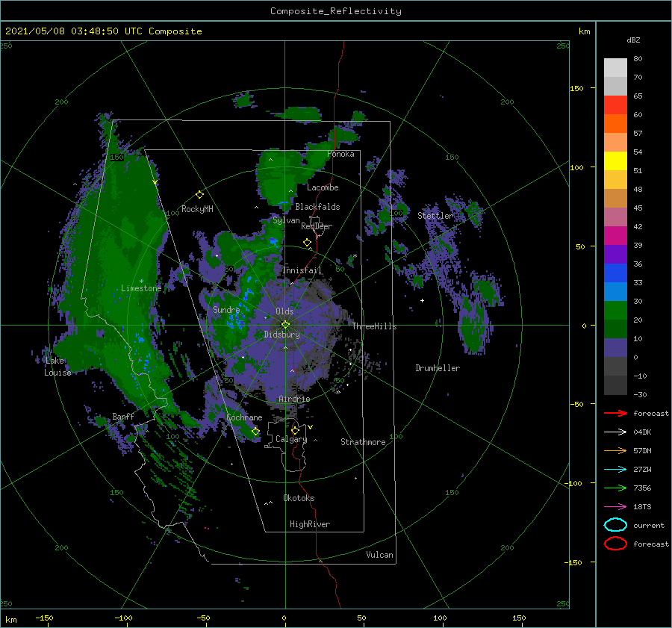
Task: Click yellow diamond marker south of RedDeer
Action: (307, 243)
